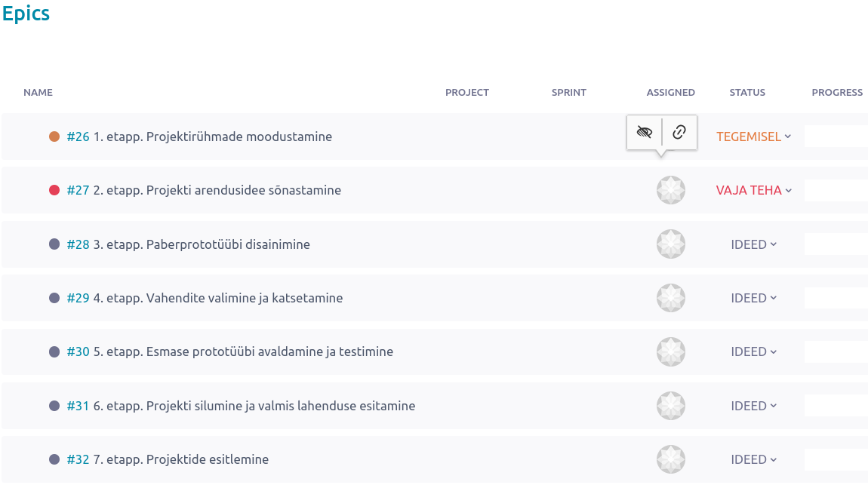
Task: Click progress bar of epic #29
Action: 836,298
